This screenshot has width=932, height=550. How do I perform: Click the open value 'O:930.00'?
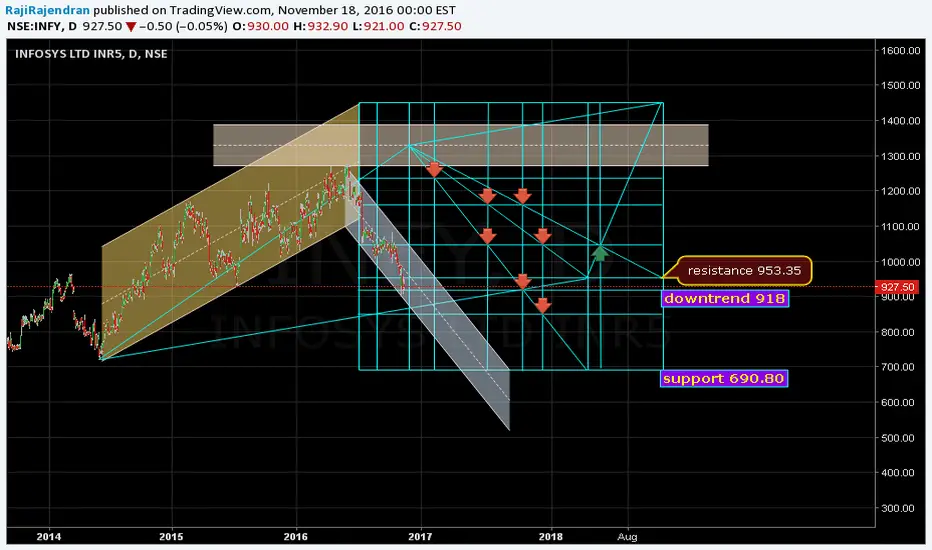(260, 27)
